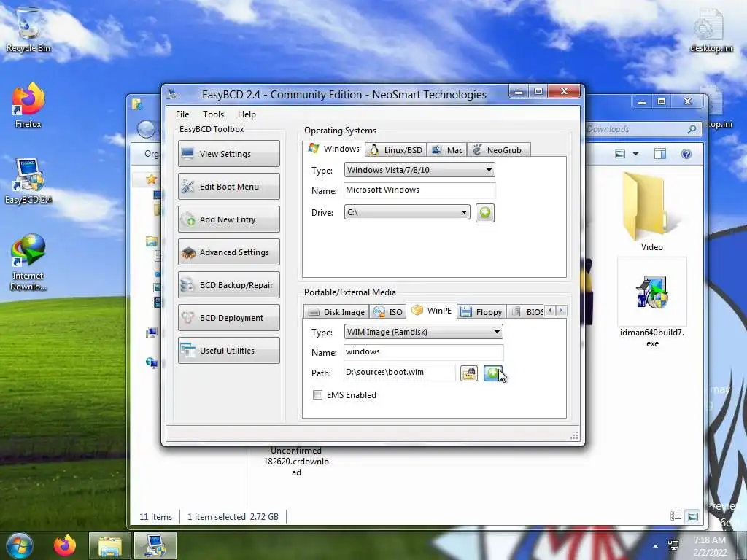The image size is (747, 560).
Task: Click the browse for file icon beside Path
Action: coord(469,373)
